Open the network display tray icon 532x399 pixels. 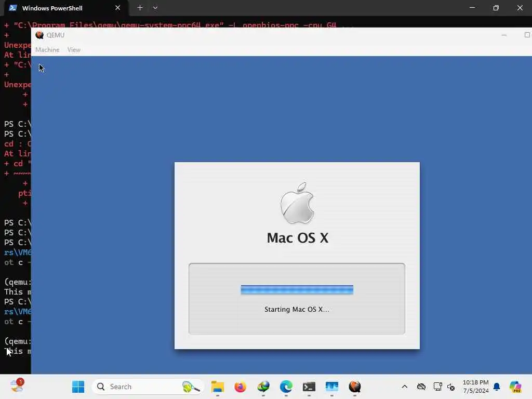click(437, 387)
